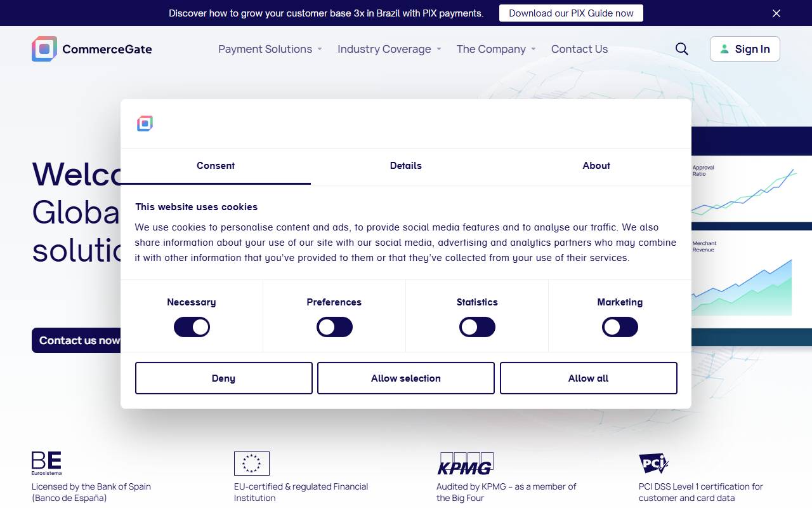
Task: Click the "This website uses cookies" heading
Action: pyautogui.click(x=196, y=207)
